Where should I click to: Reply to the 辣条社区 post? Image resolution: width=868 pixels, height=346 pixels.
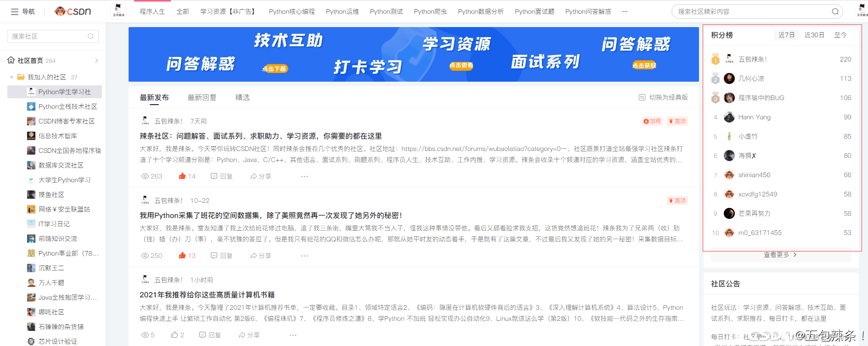(x=221, y=176)
